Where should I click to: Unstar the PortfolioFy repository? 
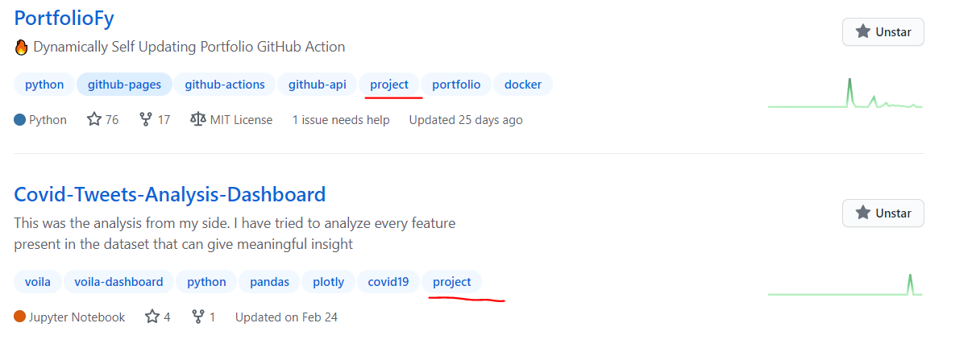pos(882,32)
